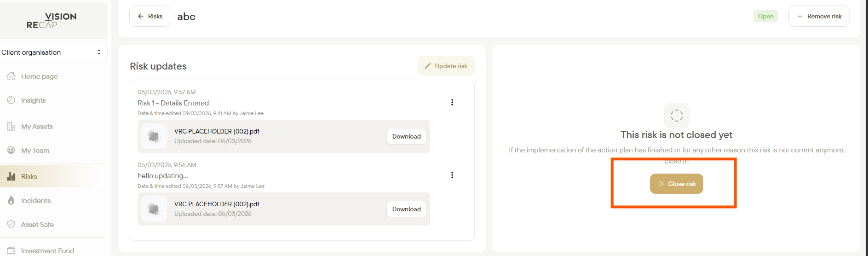
Task: Click the Close risk button
Action: [x=676, y=184]
